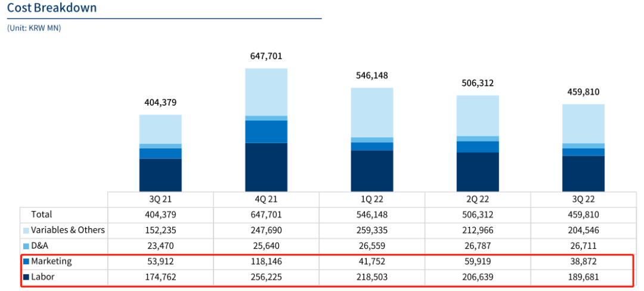Image resolution: width=644 pixels, height=291 pixels.
Task: Click the Total row label
Action: [41, 215]
